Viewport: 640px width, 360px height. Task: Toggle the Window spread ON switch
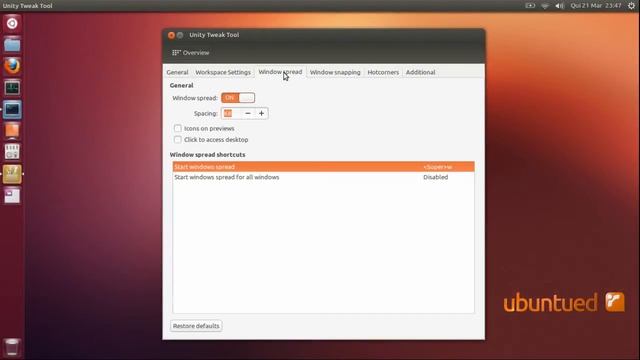pyautogui.click(x=238, y=98)
